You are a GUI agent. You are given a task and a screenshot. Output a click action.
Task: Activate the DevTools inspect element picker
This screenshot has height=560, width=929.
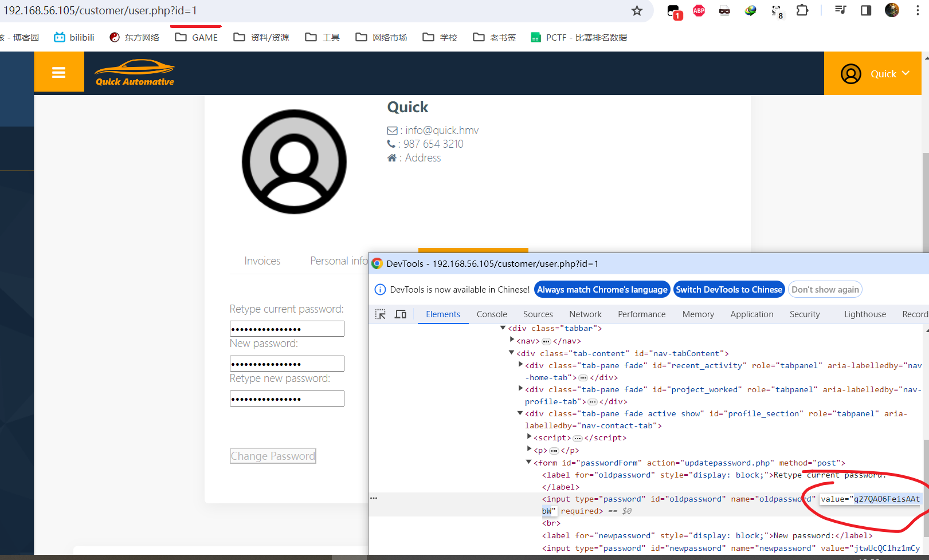[380, 314]
